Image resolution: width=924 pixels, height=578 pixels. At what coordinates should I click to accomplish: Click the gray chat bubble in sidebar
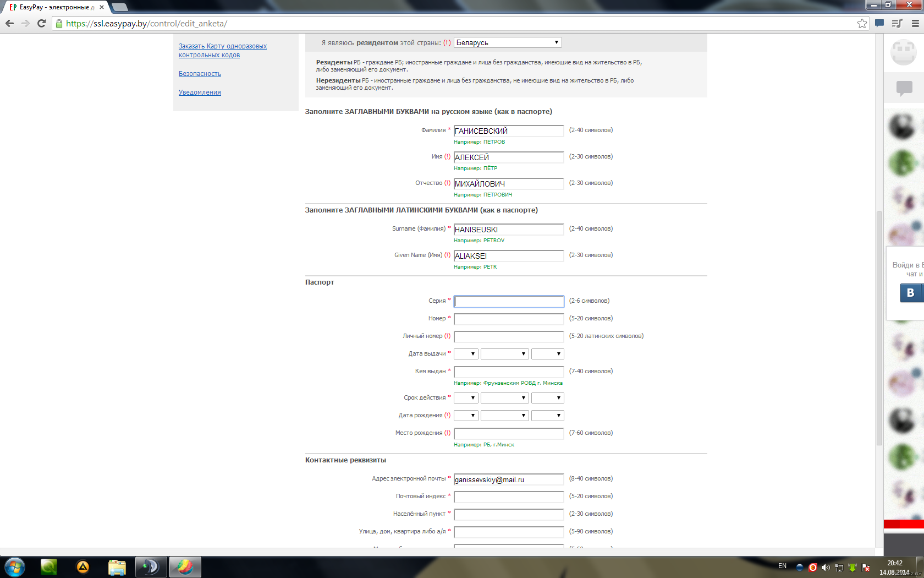904,88
